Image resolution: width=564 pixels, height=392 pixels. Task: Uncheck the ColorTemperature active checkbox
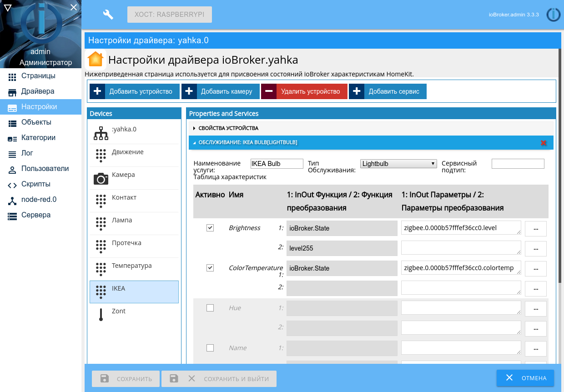tap(210, 268)
